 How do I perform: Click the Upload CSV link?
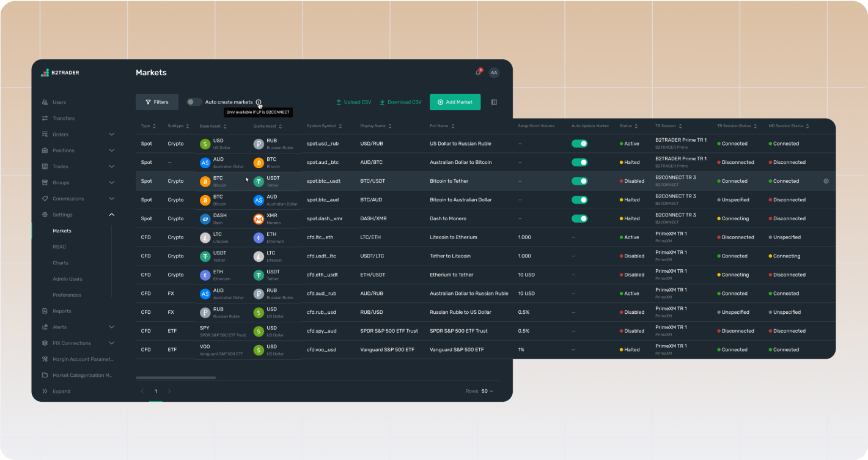(x=353, y=102)
